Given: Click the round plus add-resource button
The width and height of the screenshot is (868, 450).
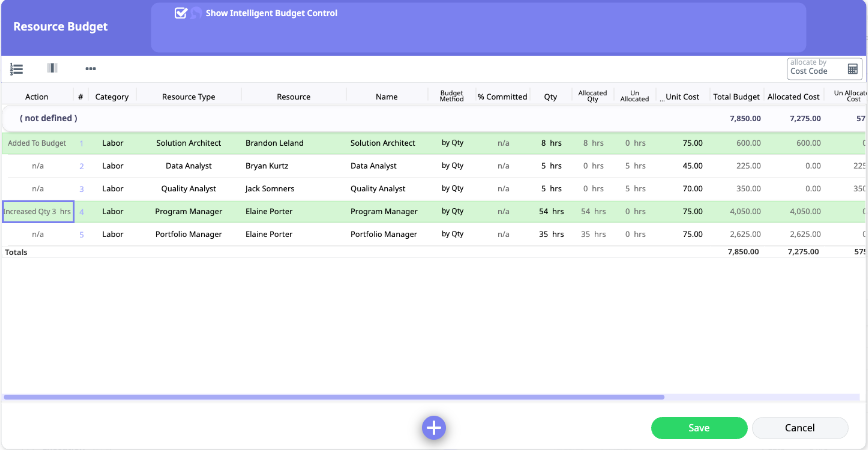Looking at the screenshot, I should [x=434, y=427].
